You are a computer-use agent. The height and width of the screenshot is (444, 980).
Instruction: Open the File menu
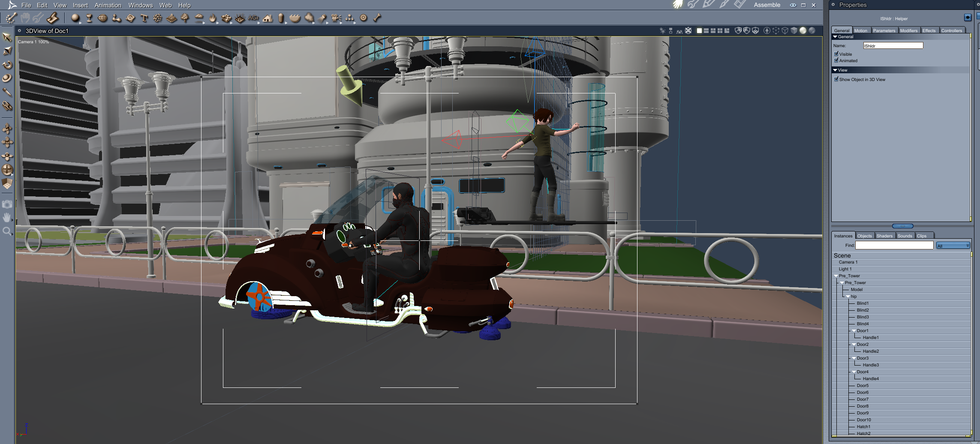click(x=26, y=5)
